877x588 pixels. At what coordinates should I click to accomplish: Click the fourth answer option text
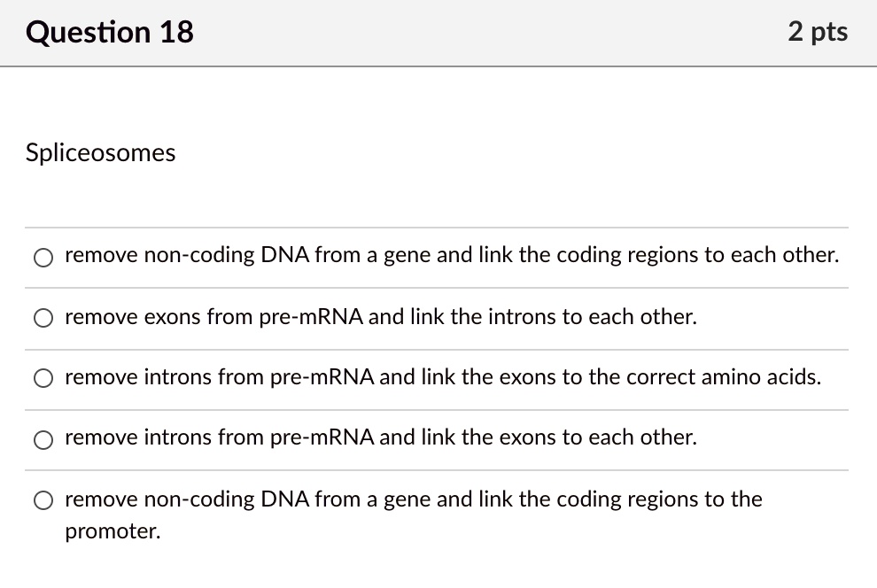click(380, 437)
